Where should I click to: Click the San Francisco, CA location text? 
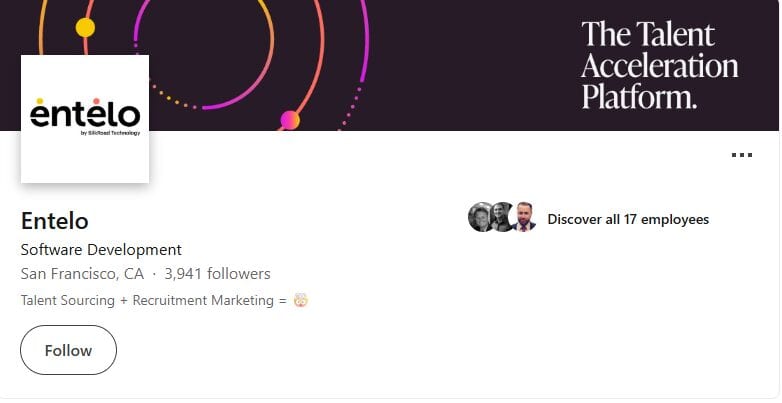coord(82,274)
